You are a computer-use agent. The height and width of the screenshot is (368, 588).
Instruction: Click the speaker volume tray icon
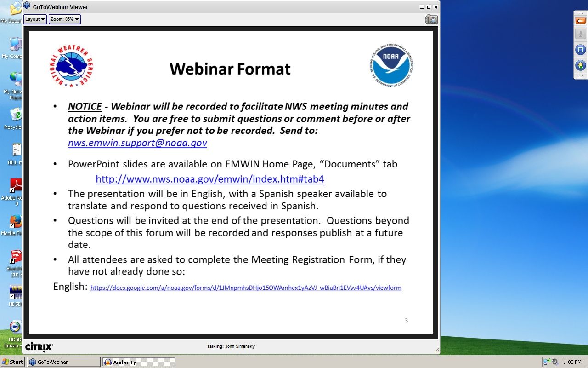(x=554, y=362)
